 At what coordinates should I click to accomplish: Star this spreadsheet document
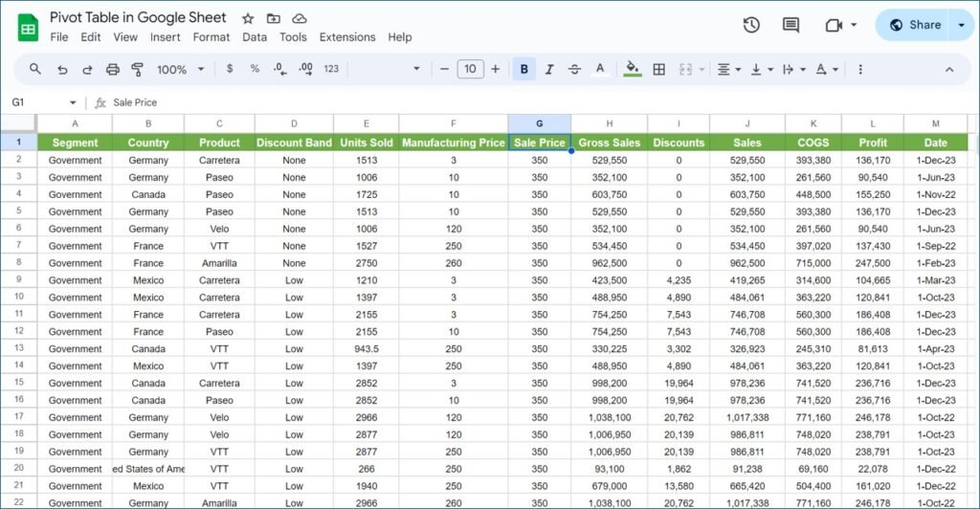(x=248, y=18)
